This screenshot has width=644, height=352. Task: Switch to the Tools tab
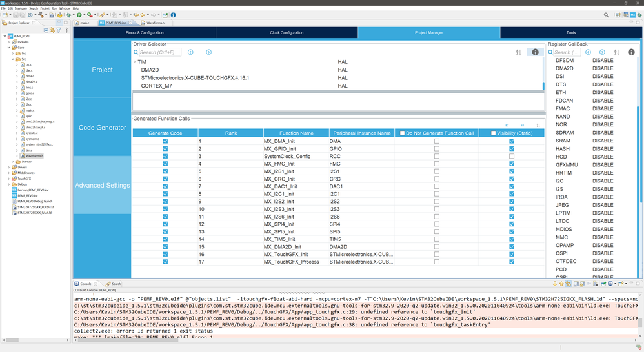click(571, 32)
